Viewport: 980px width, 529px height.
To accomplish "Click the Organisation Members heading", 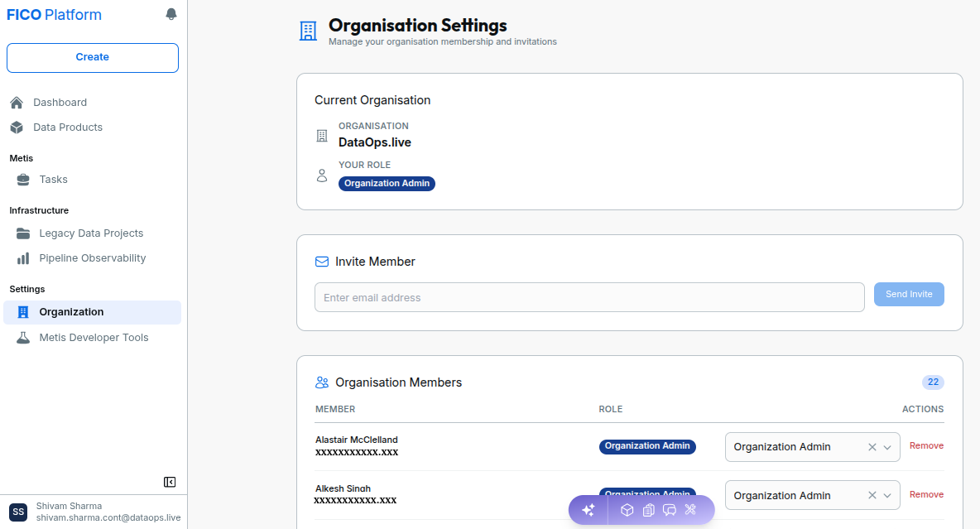I will [399, 382].
